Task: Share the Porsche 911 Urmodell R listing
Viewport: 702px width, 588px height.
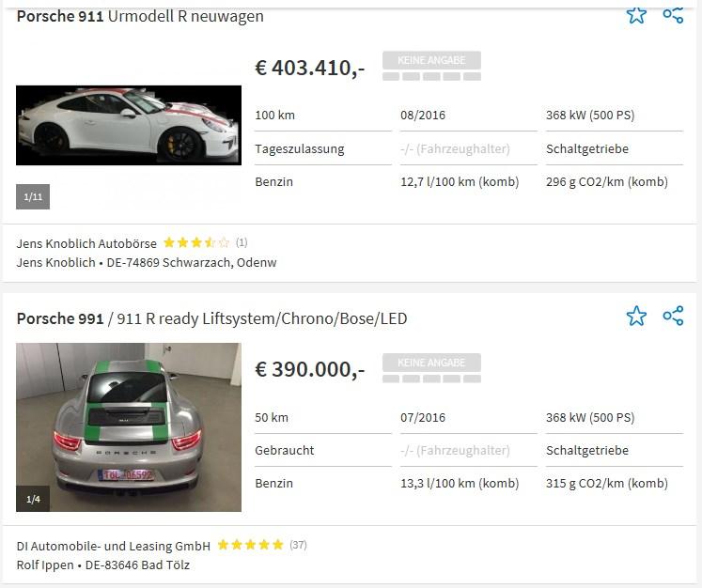Action: tap(673, 15)
